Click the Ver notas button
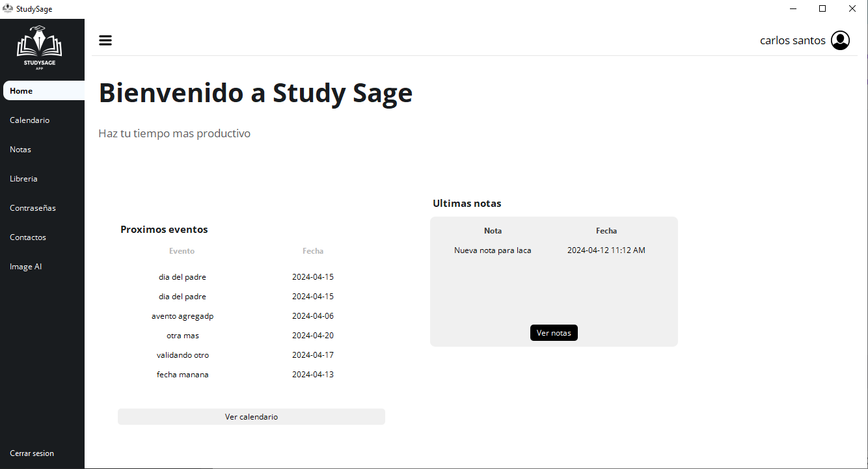 [554, 332]
